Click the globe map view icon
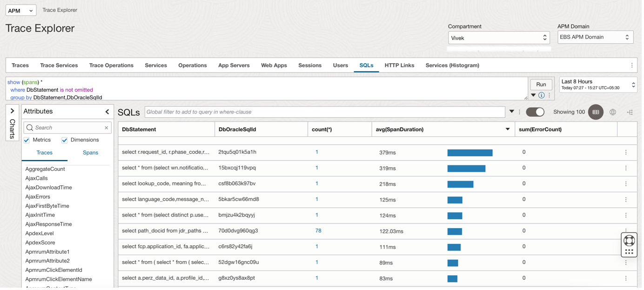The width and height of the screenshot is (644, 290). [x=613, y=112]
